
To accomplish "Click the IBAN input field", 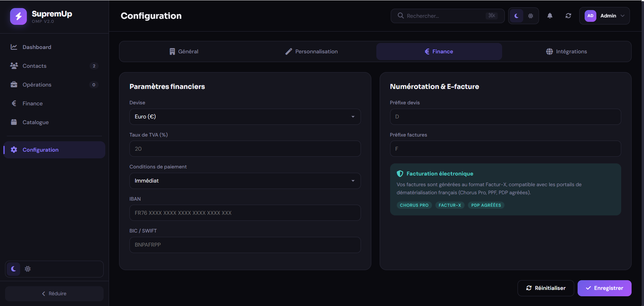I will tap(245, 213).
